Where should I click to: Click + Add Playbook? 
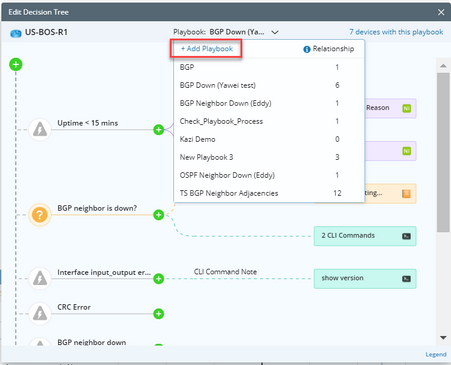(x=207, y=49)
